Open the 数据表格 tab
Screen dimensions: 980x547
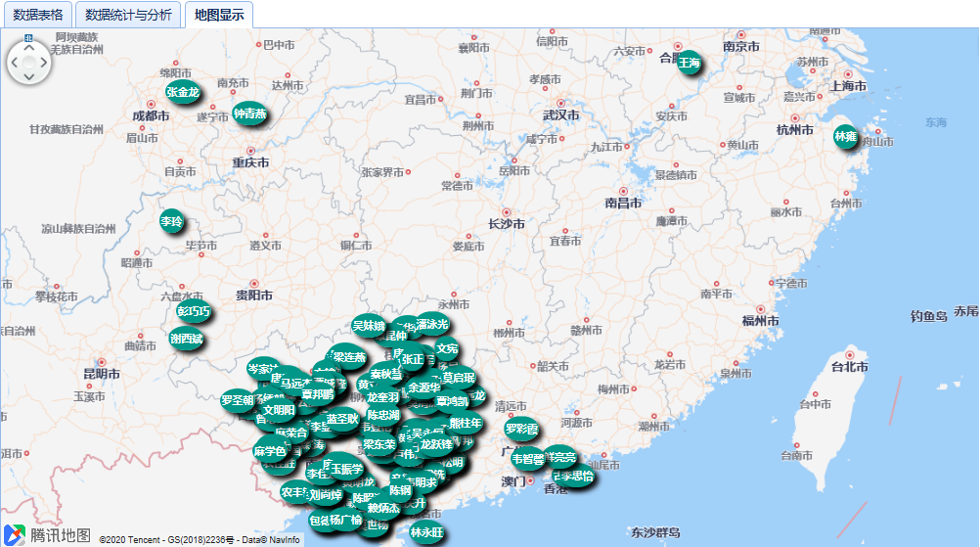tap(37, 15)
